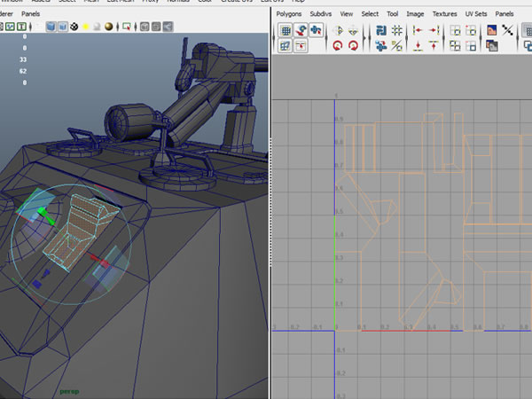
Task: Open the UV editor Panels menu
Action: coord(505,14)
